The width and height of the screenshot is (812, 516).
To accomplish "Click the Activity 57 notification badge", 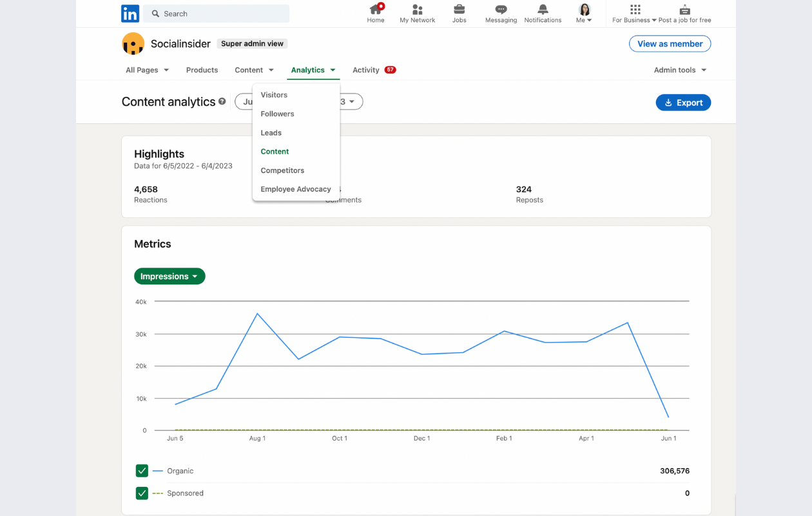I will click(x=390, y=70).
